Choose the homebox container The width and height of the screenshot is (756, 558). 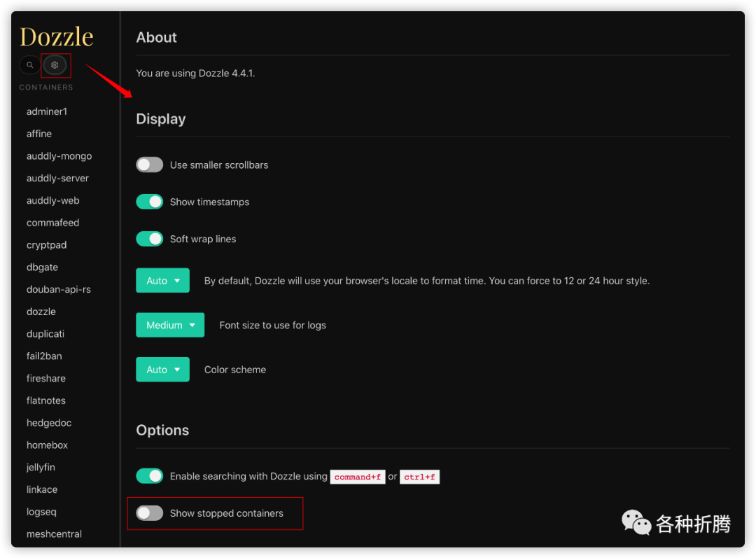pyautogui.click(x=47, y=445)
